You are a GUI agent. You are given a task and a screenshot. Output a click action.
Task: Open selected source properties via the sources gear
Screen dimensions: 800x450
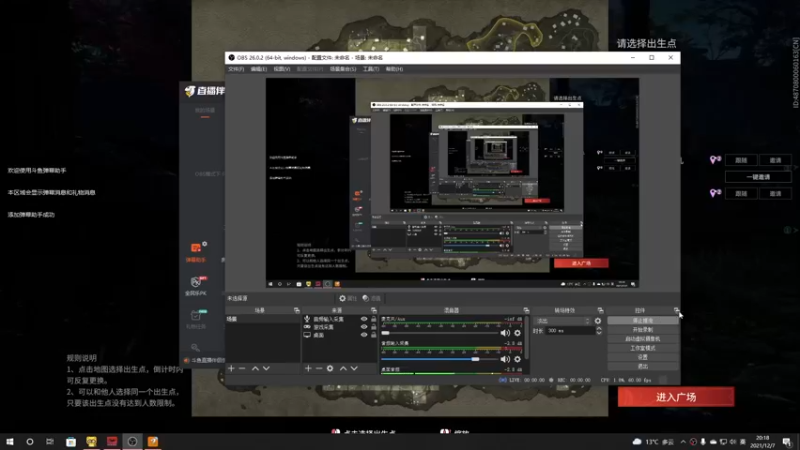pyautogui.click(x=330, y=368)
